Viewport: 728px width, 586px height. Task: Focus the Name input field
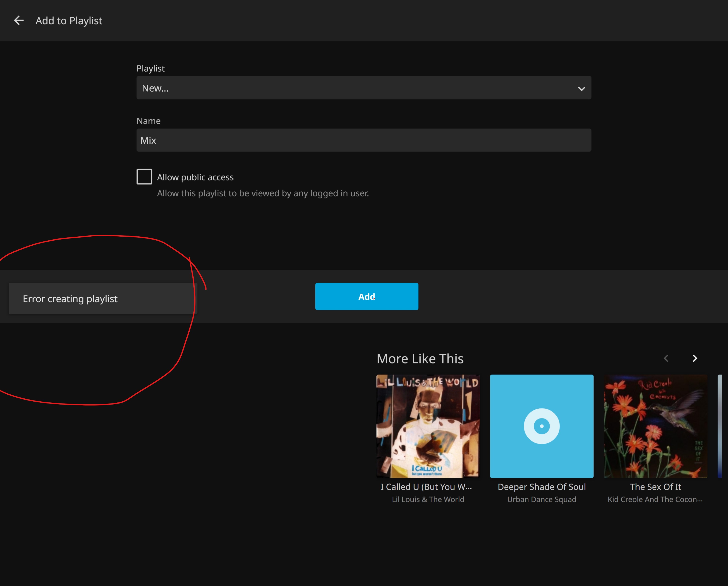coord(364,140)
